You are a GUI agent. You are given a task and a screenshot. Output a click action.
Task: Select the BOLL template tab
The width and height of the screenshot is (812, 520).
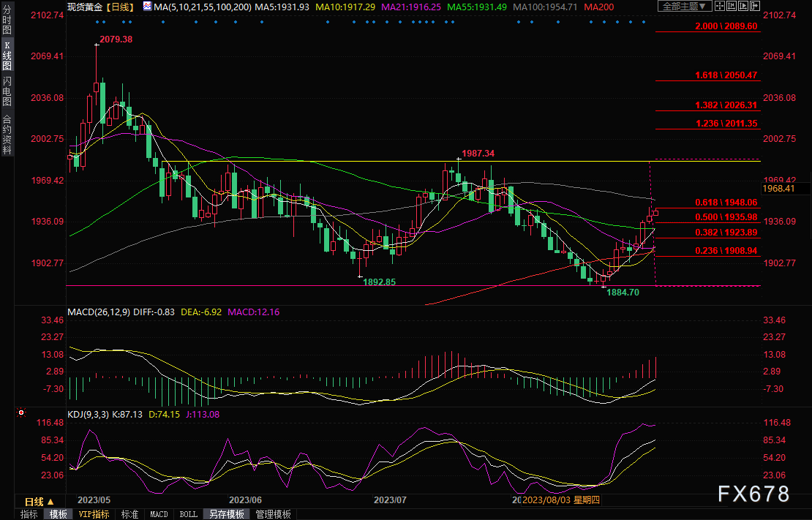188,514
